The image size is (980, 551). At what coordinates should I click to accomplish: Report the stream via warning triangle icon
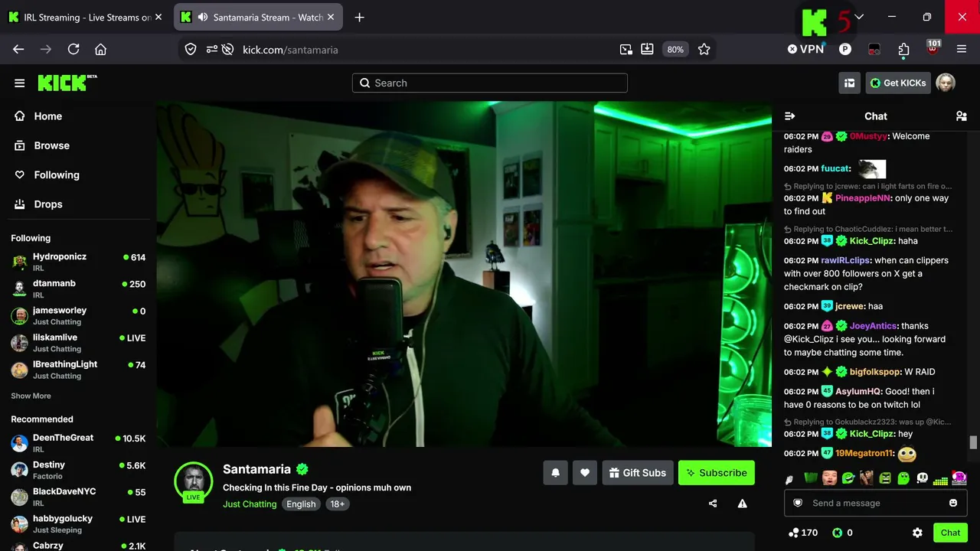point(742,504)
